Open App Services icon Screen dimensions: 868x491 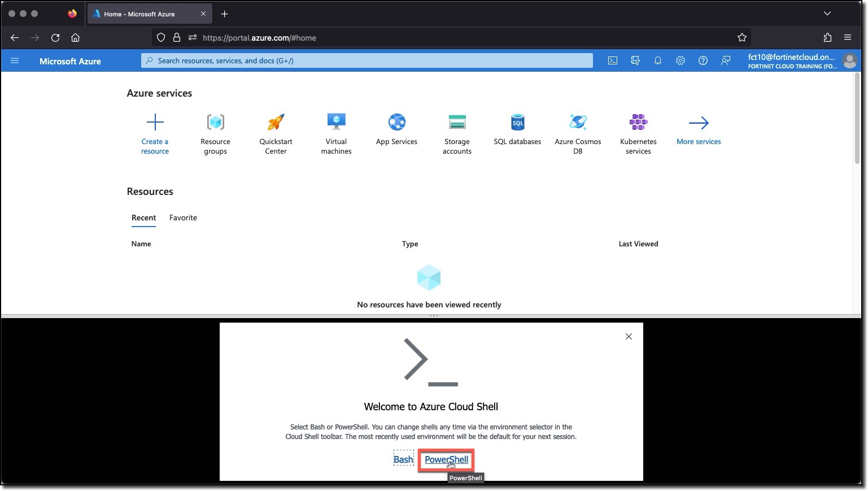396,122
